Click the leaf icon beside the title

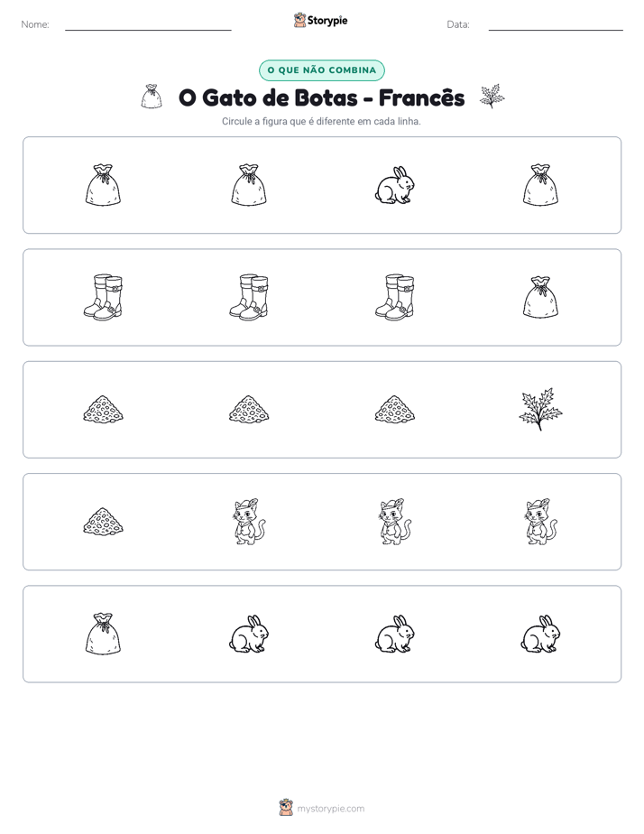[492, 97]
